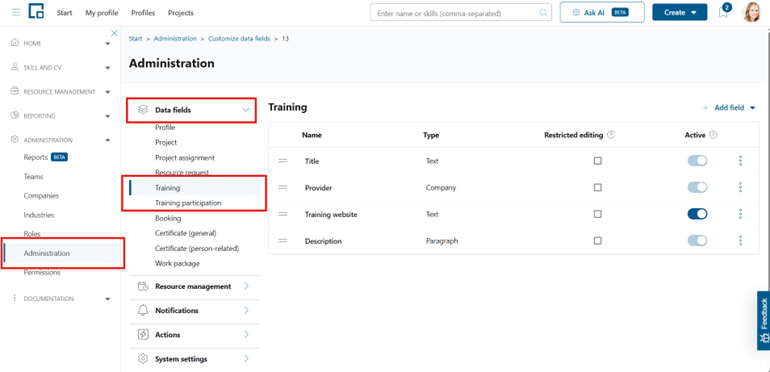The height and width of the screenshot is (372, 770).
Task: Click the Reporting chart icon
Action: point(15,115)
